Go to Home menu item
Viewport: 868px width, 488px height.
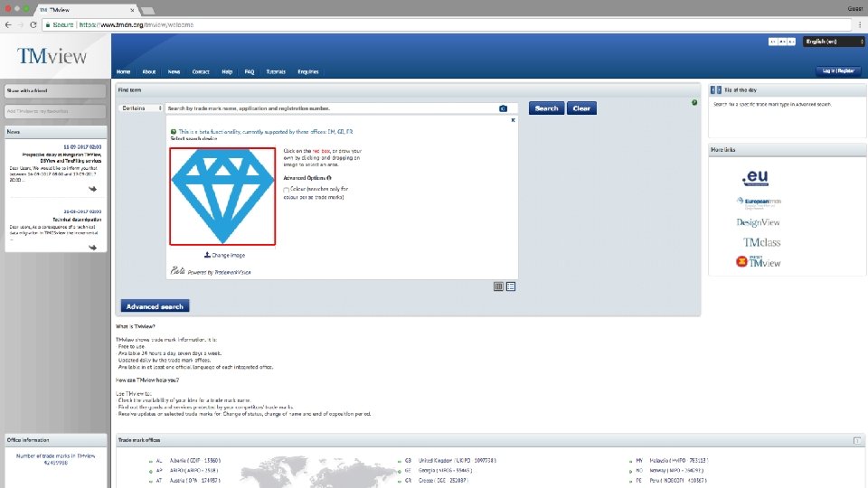pos(124,72)
